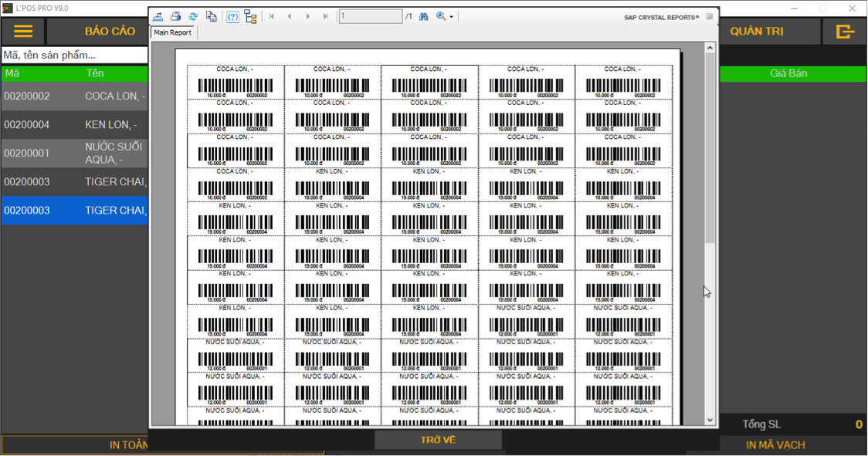The width and height of the screenshot is (868, 456).
Task: Click the page number input field
Action: [370, 16]
